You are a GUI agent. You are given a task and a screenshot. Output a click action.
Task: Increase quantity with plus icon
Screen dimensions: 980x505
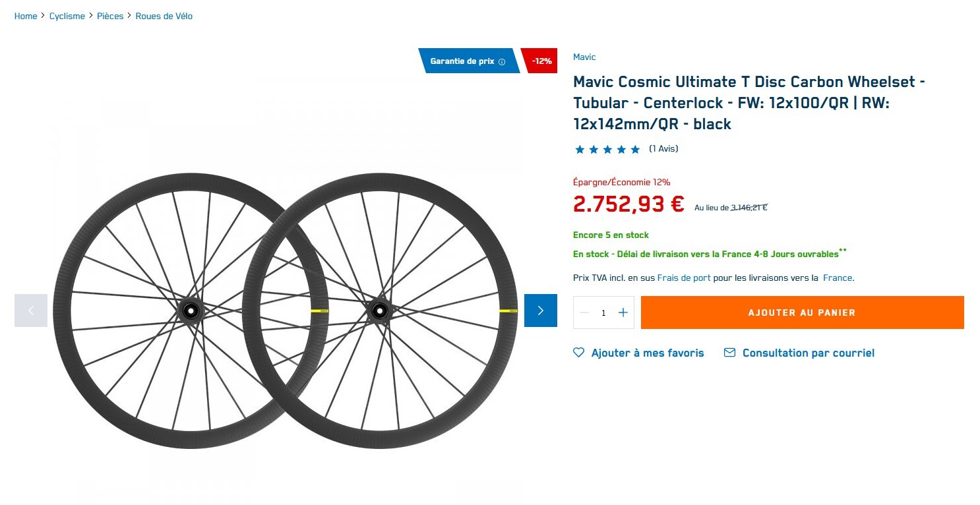coord(623,312)
